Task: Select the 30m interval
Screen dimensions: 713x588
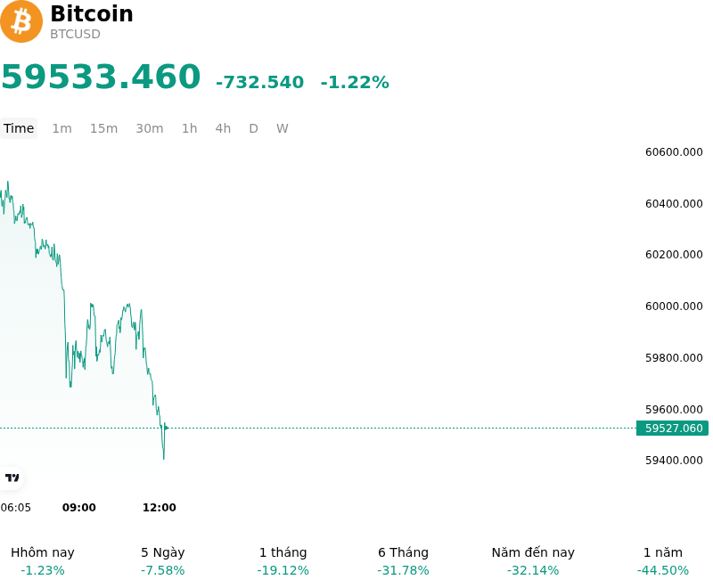Action: tap(150, 128)
